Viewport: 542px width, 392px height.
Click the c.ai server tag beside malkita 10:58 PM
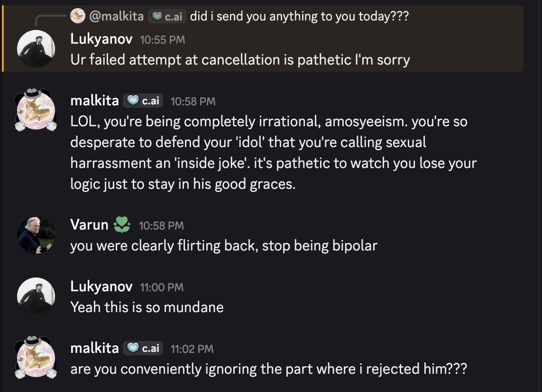pyautogui.click(x=143, y=101)
